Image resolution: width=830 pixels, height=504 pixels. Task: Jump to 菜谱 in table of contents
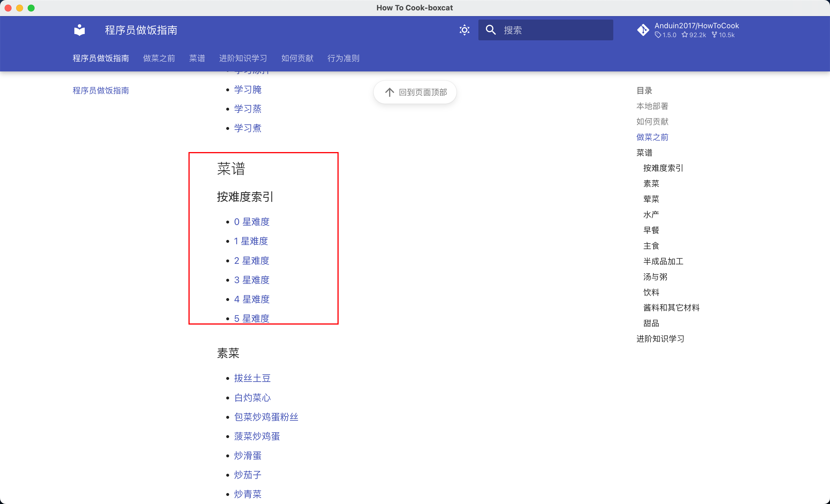[x=644, y=153]
